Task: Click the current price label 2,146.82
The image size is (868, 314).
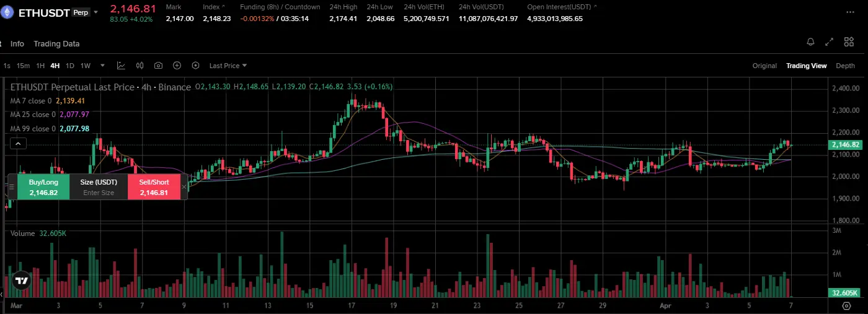Action: tap(844, 144)
